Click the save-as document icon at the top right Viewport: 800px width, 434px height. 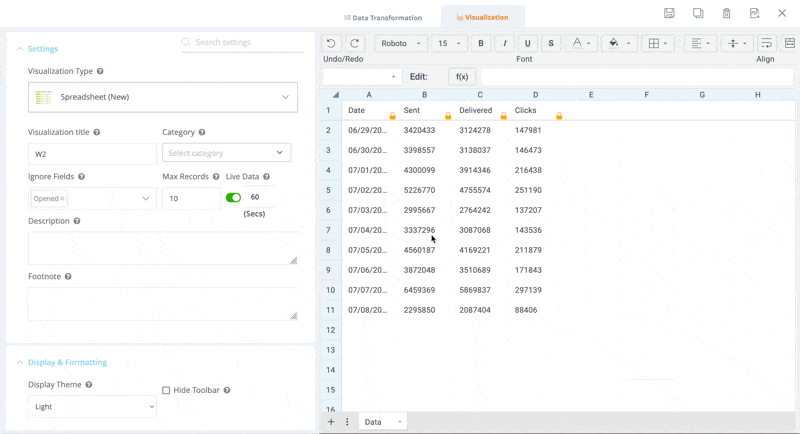click(x=755, y=13)
